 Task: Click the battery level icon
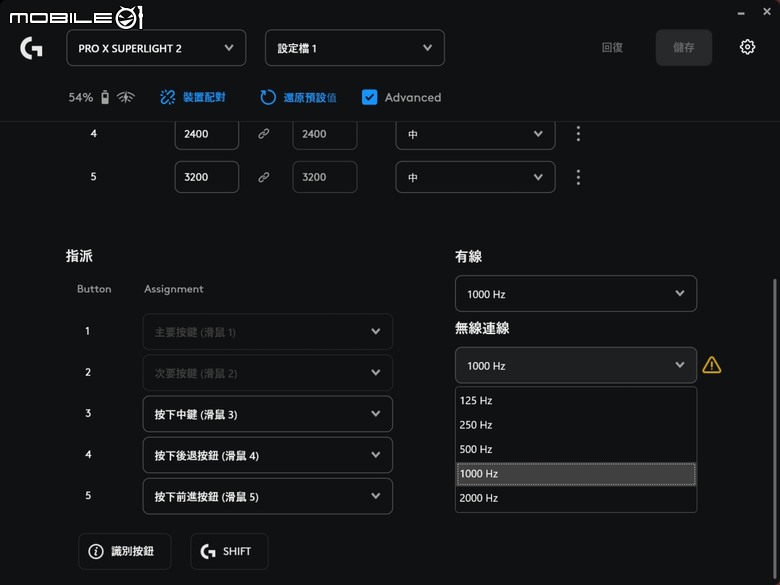pyautogui.click(x=104, y=97)
